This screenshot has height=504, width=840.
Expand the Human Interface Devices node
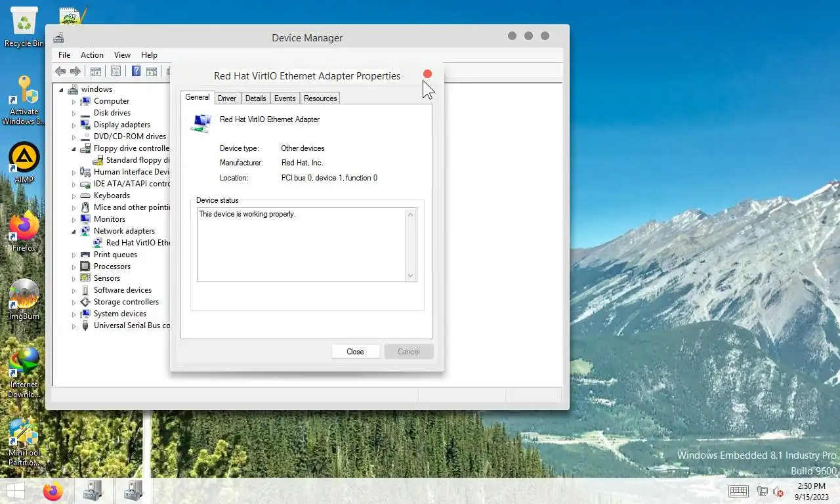point(73,173)
